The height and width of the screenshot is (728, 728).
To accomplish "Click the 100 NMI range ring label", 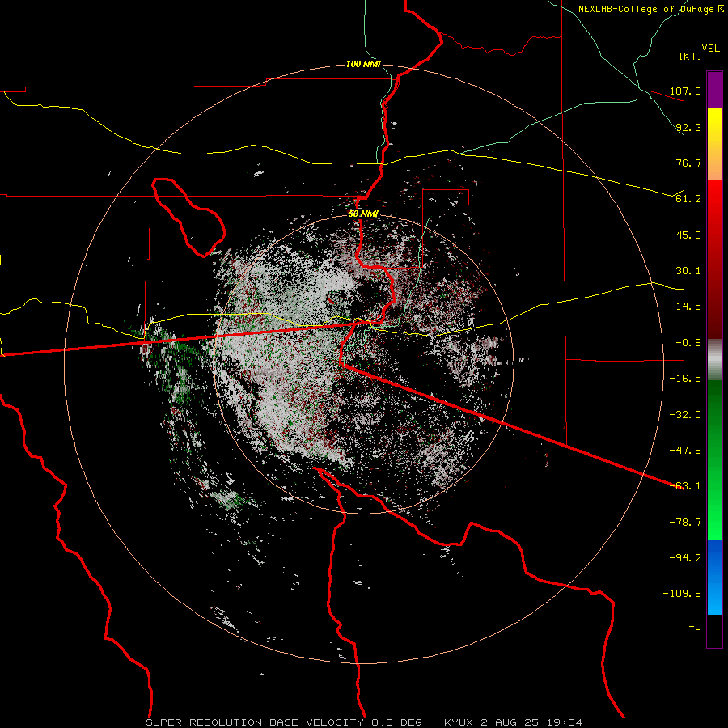I will click(363, 64).
